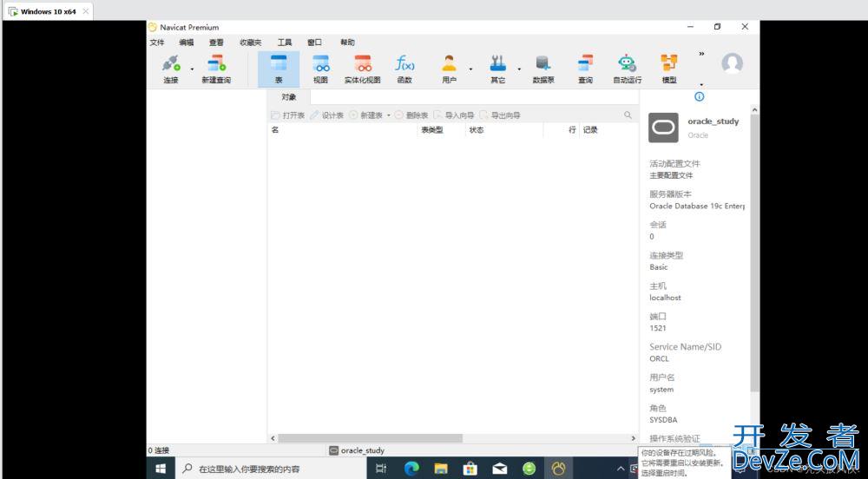
Task: Open Microsoft Store from the taskbar
Action: click(470, 469)
